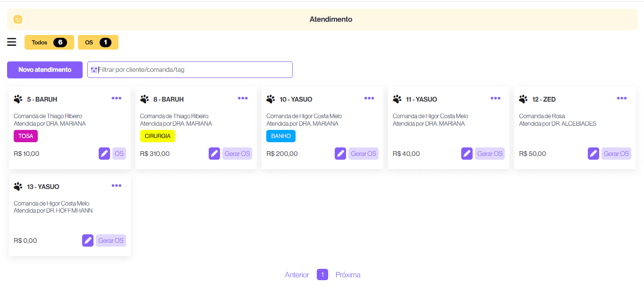Click the Anterior pagination link
The height and width of the screenshot is (300, 644).
(x=297, y=275)
